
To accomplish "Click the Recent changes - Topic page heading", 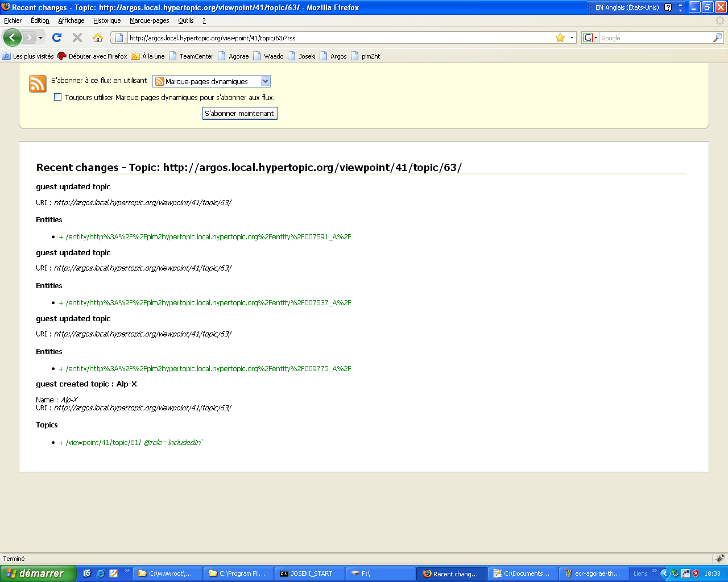I will (x=249, y=168).
